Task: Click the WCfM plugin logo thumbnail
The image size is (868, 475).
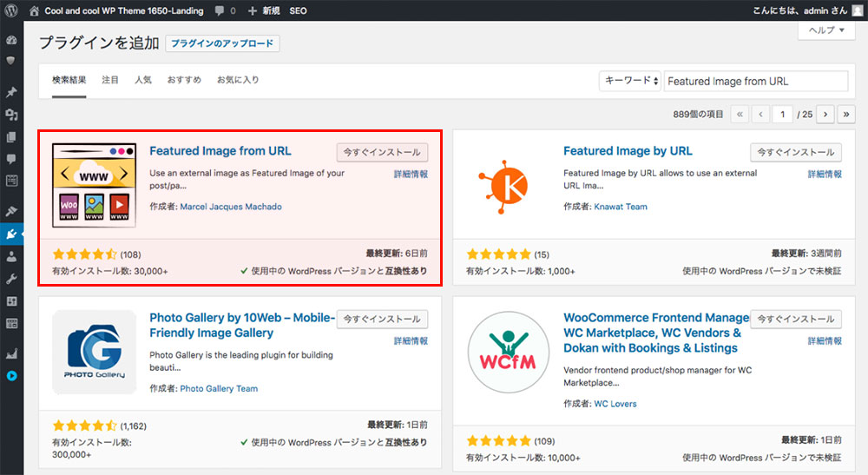Action: point(508,352)
